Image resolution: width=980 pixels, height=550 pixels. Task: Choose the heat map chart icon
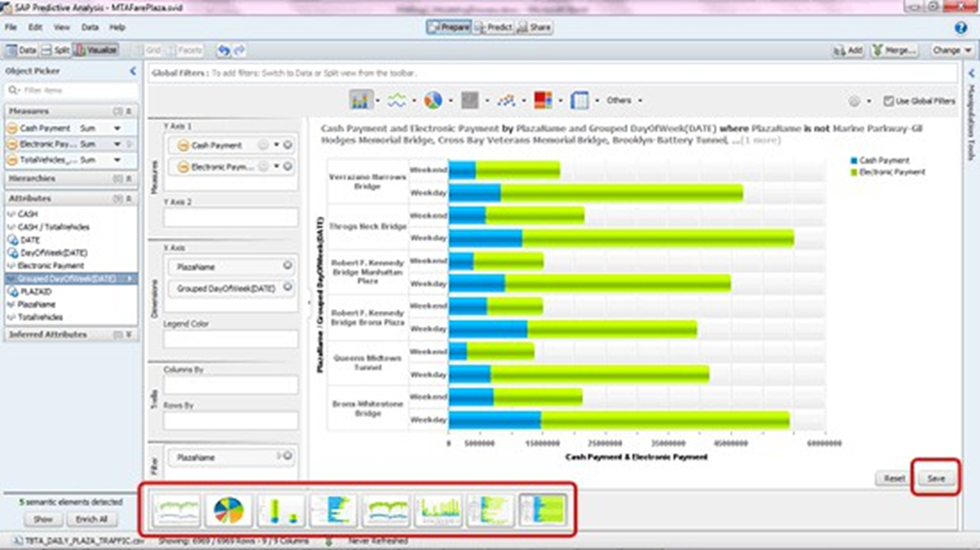(x=543, y=100)
